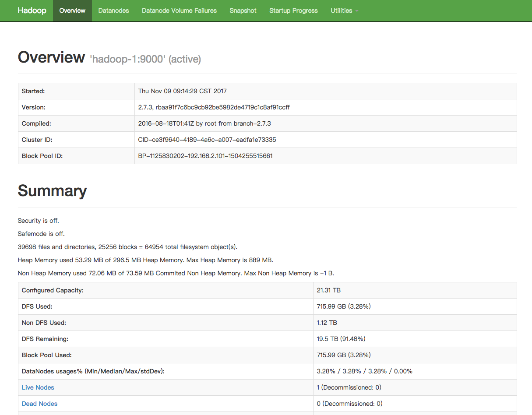Click the Block Pool Used label

[46, 355]
